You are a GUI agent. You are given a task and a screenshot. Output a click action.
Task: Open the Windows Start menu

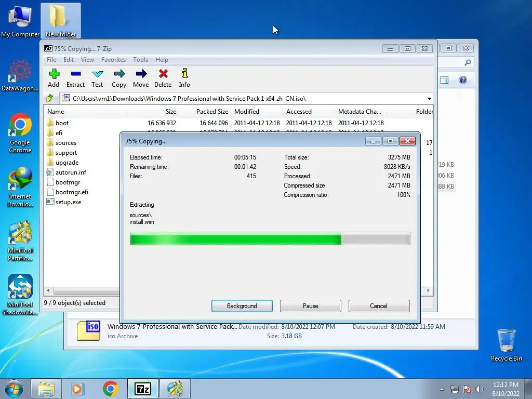click(x=14, y=389)
